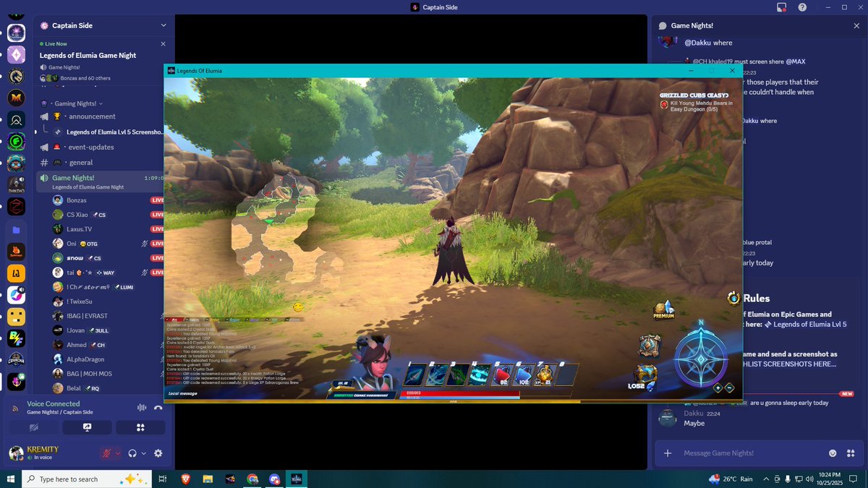Open noise suppression waveform icon
868x488 pixels.
[142, 408]
